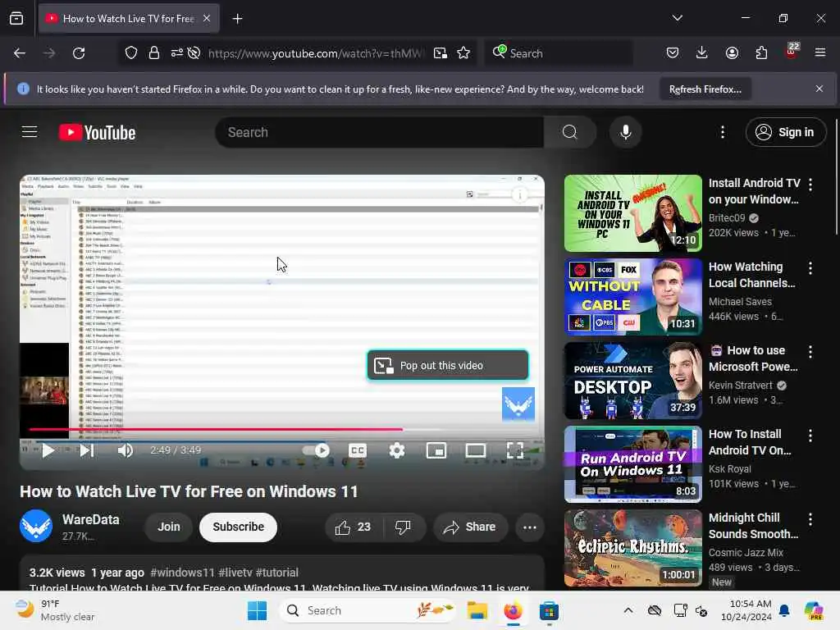Viewport: 840px width, 630px height.
Task: Skip to next video
Action: (87, 450)
